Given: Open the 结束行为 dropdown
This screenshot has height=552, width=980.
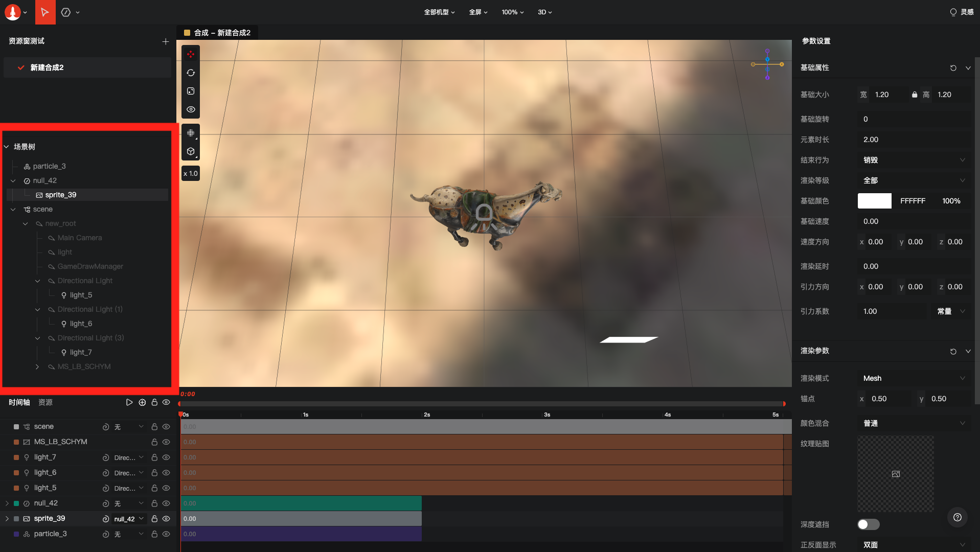Looking at the screenshot, I should click(x=914, y=160).
